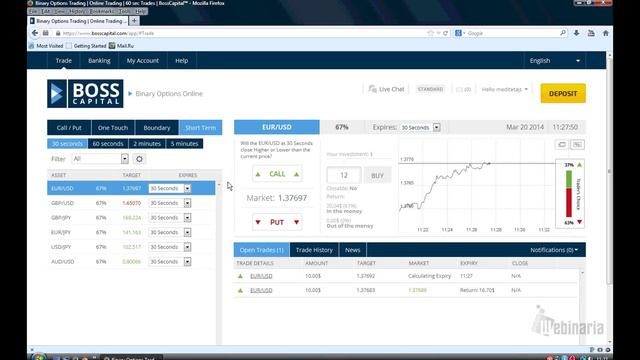Click the messages envelope icon in header

coord(459,89)
